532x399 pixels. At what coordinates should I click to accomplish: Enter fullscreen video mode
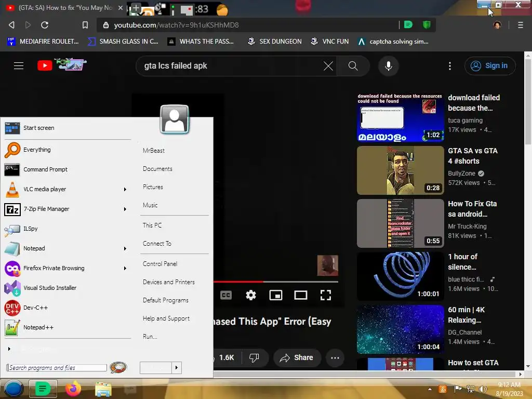[326, 295]
